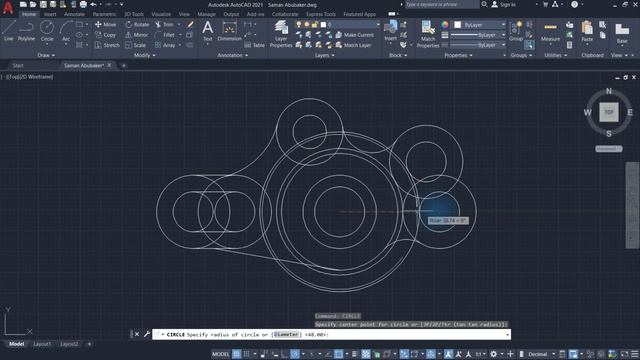Toggle object snap in status bar

click(338, 354)
